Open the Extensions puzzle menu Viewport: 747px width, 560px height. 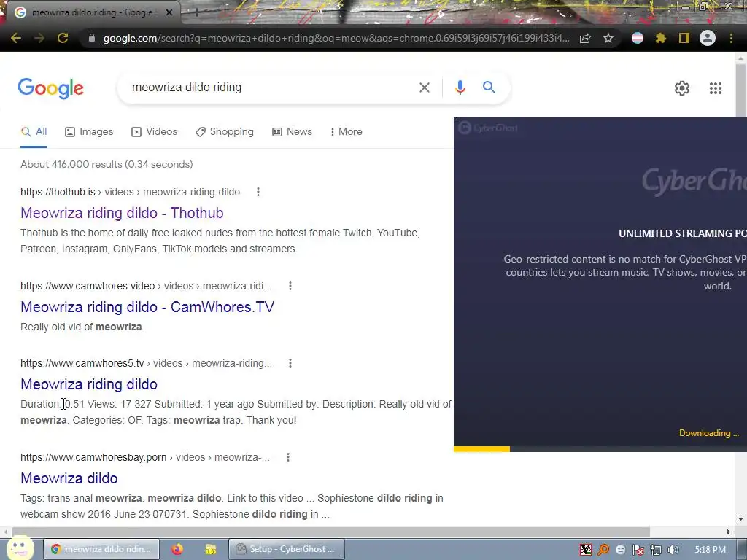tap(661, 38)
